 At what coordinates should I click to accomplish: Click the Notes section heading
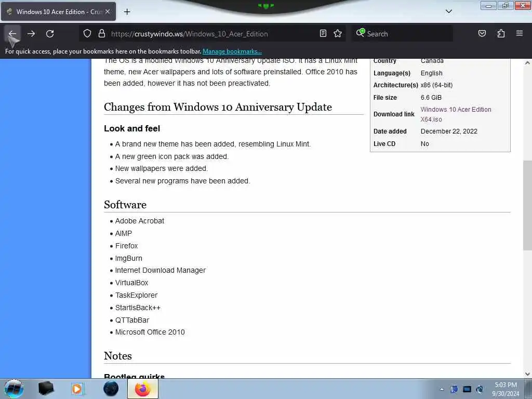pyautogui.click(x=118, y=355)
